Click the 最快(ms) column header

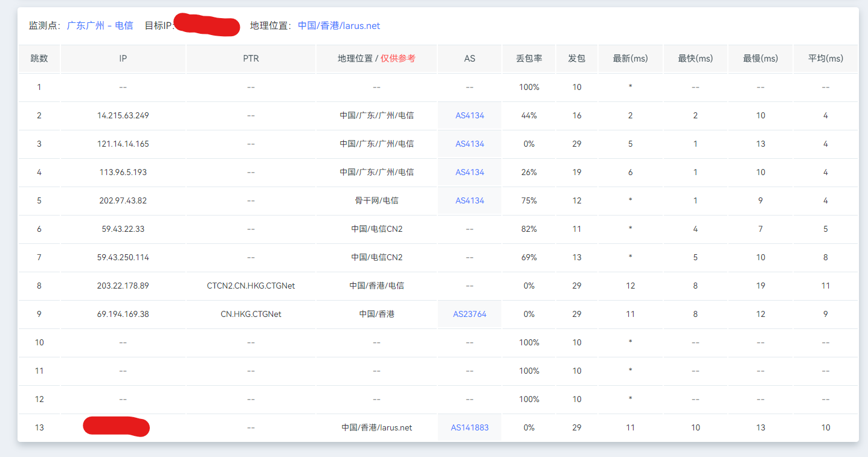point(695,59)
